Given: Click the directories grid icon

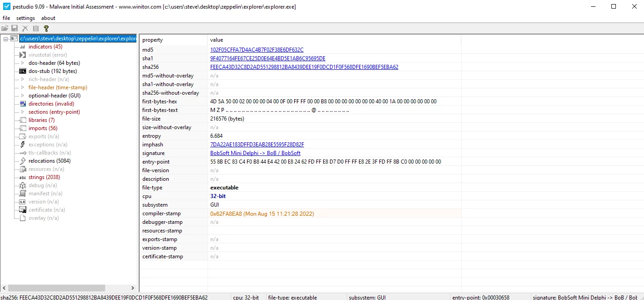Looking at the screenshot, I should [x=23, y=104].
